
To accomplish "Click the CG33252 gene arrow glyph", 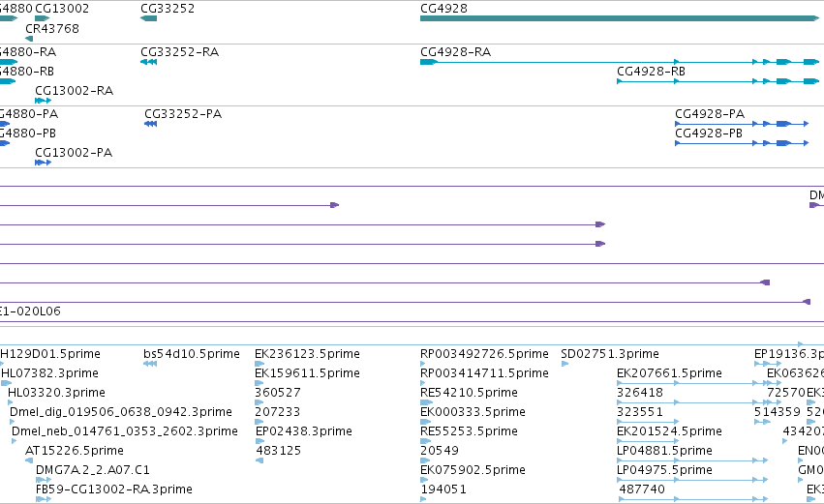I will 149,18.
